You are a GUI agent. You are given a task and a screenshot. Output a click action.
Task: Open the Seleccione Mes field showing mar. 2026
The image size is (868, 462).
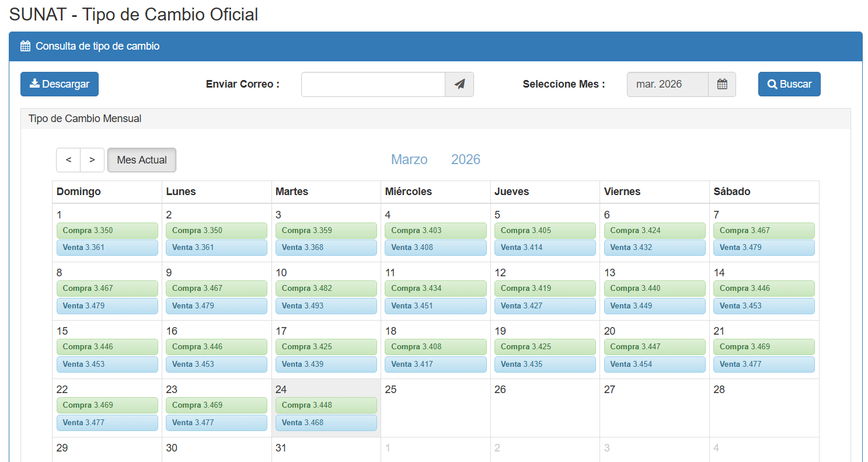[667, 84]
